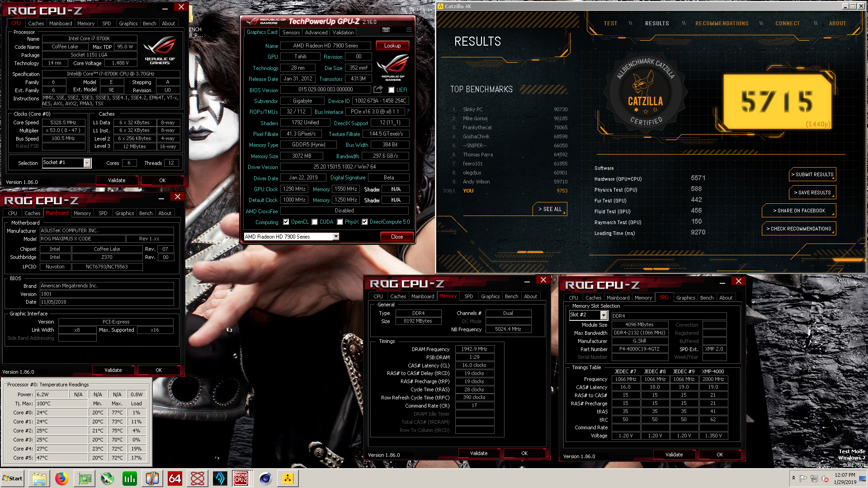The width and height of the screenshot is (868, 488).
Task: Click OK in CPU-Z SPD window
Action: pos(720,455)
